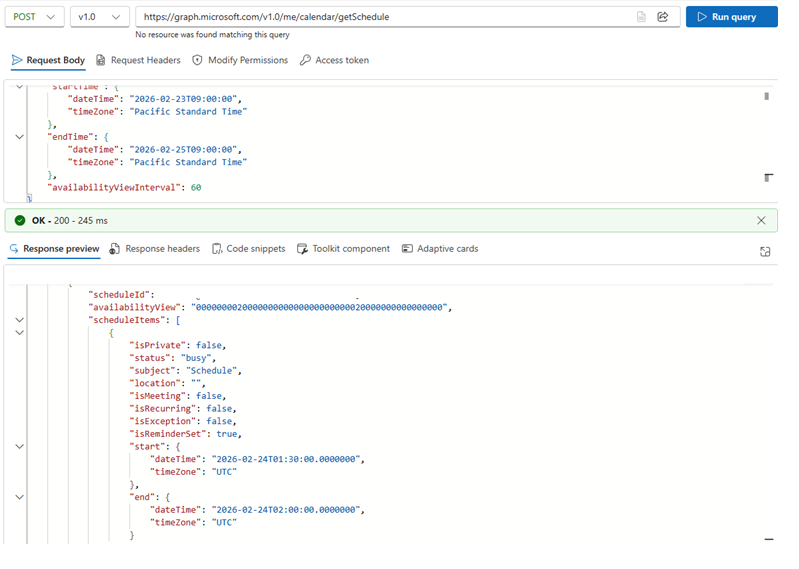Open the Code snippets tab
The width and height of the screenshot is (799, 569).
point(249,249)
